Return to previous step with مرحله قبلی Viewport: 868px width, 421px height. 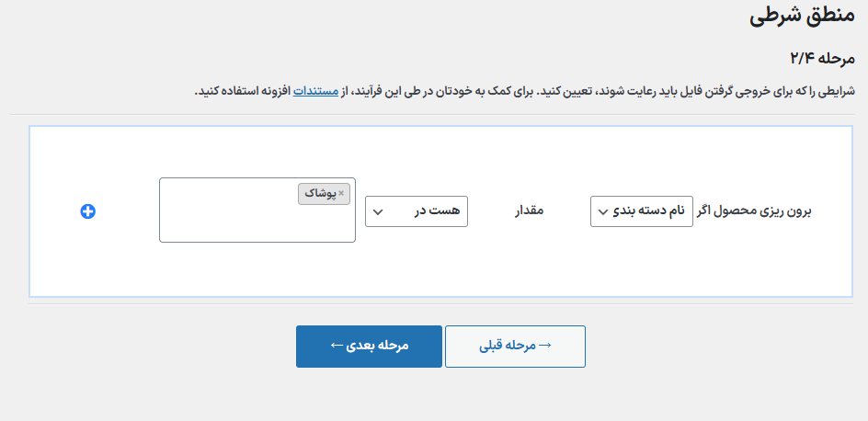(x=515, y=346)
